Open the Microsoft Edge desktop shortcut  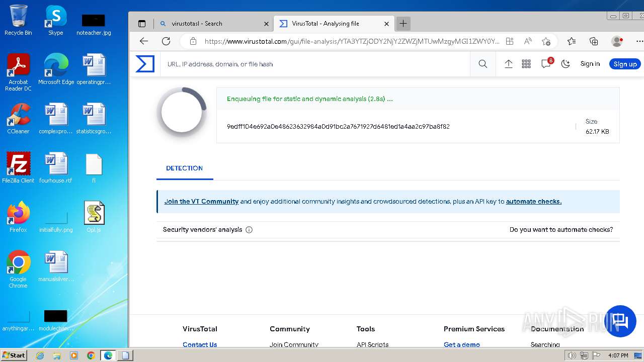56,70
